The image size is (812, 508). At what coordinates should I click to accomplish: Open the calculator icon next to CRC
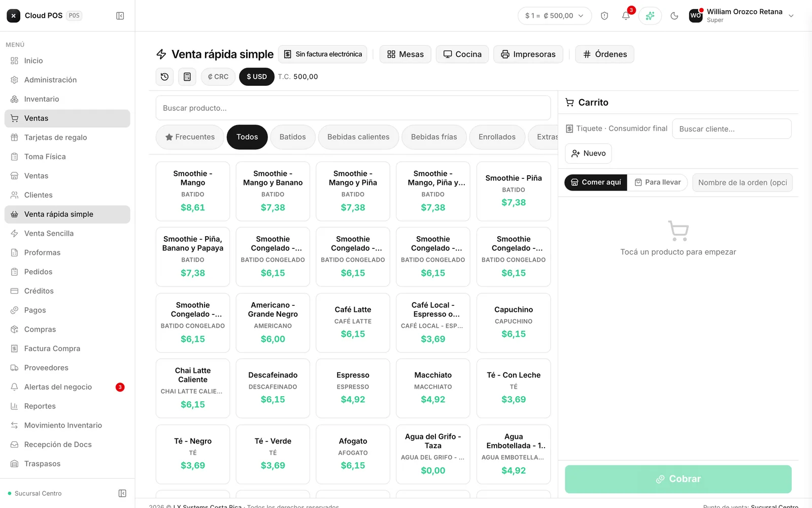click(187, 77)
